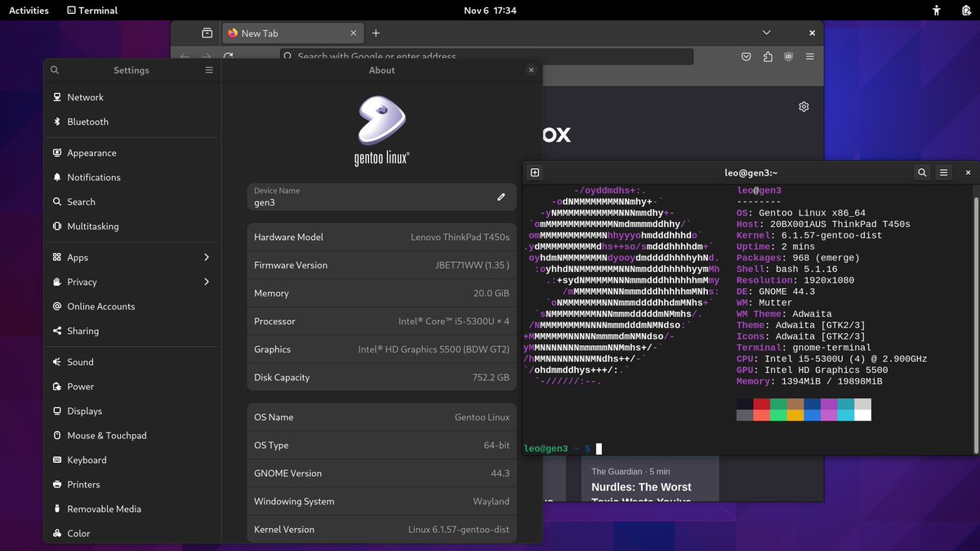Click the Graphics row
The height and width of the screenshot is (551, 980).
click(382, 349)
